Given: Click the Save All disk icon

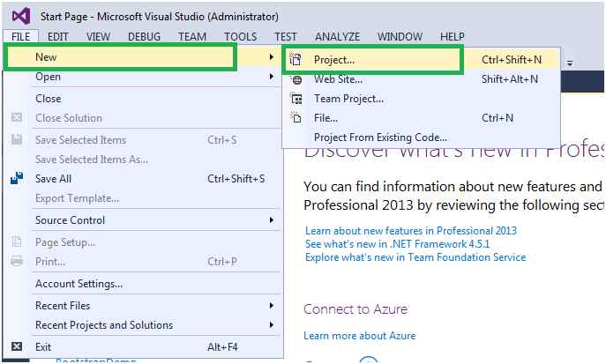Looking at the screenshot, I should [17, 179].
